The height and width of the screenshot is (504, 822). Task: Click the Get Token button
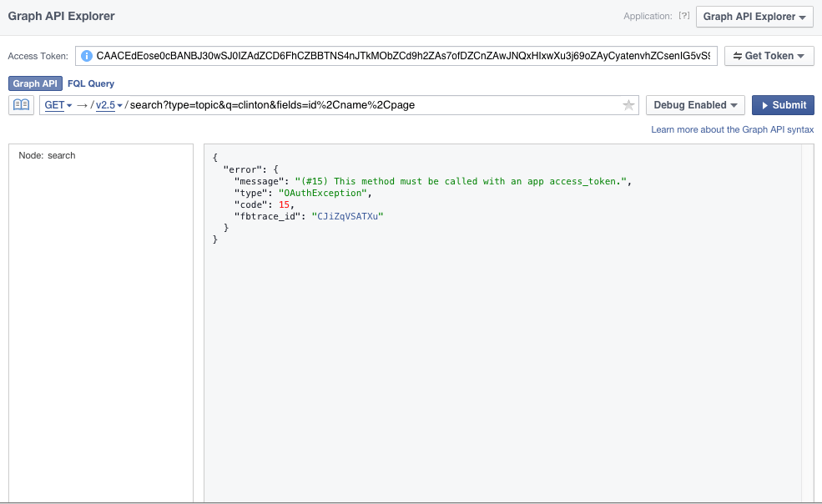[x=769, y=56]
